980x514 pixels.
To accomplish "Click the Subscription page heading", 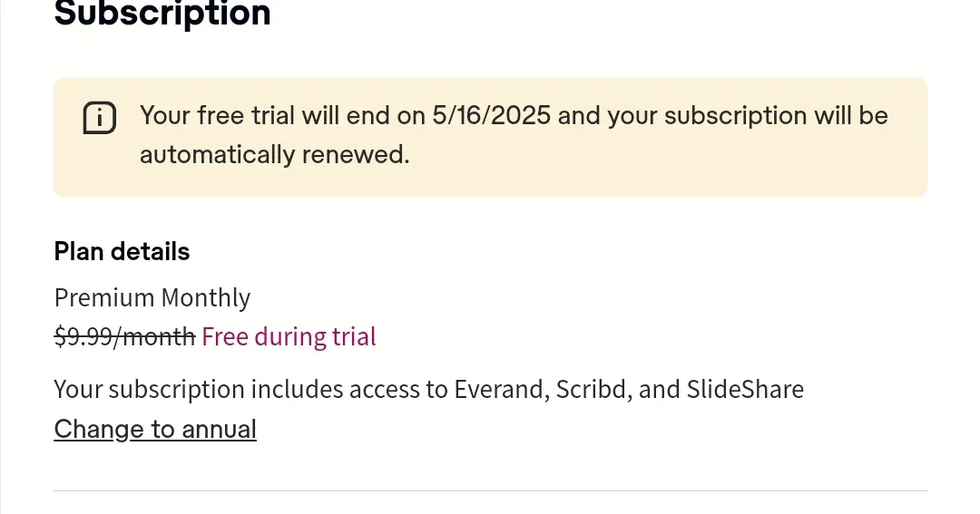I will pos(162,14).
